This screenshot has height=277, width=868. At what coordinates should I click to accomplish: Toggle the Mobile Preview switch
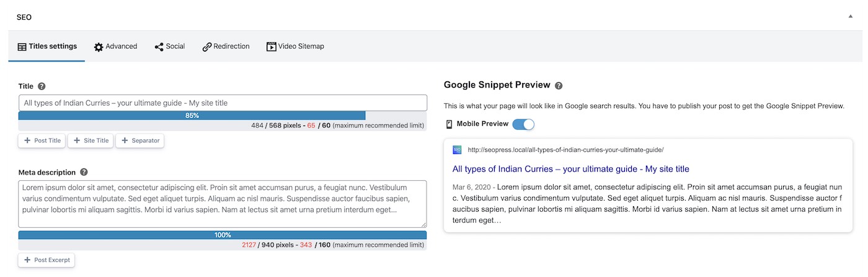point(523,124)
